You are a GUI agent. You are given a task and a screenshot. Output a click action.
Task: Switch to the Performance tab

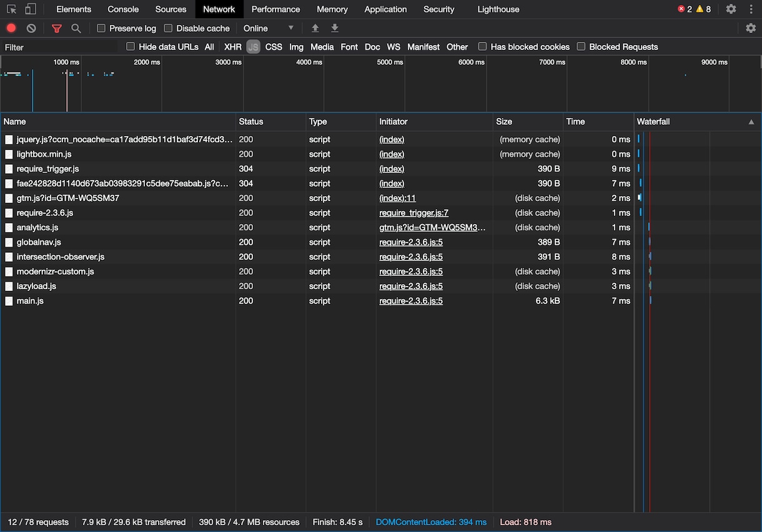[276, 9]
